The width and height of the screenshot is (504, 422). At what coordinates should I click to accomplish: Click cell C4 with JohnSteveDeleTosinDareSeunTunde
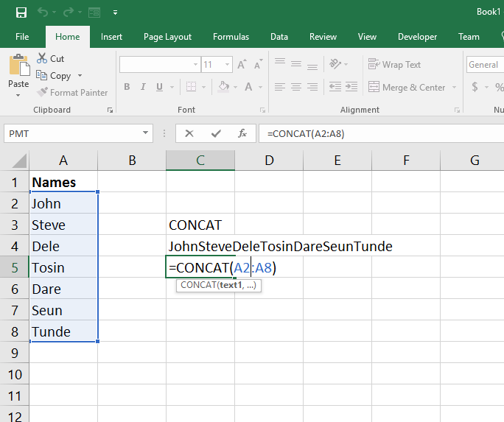click(x=200, y=246)
